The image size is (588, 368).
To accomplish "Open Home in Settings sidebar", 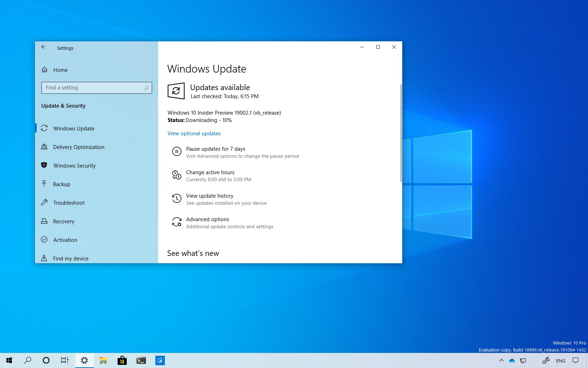I will point(60,70).
